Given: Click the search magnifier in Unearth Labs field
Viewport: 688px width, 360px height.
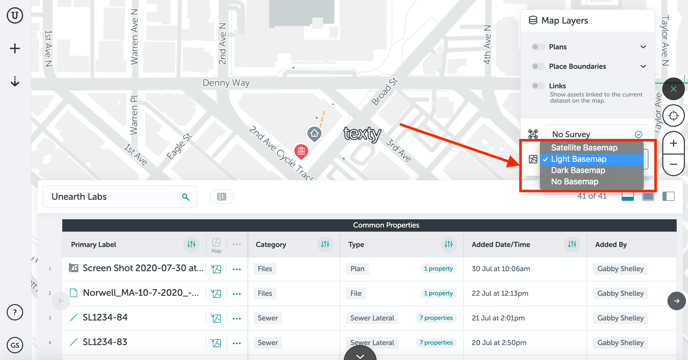Looking at the screenshot, I should tap(186, 197).
